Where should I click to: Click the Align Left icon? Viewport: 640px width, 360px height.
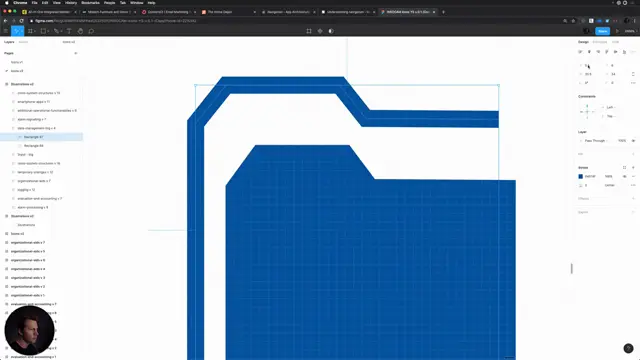click(x=580, y=52)
